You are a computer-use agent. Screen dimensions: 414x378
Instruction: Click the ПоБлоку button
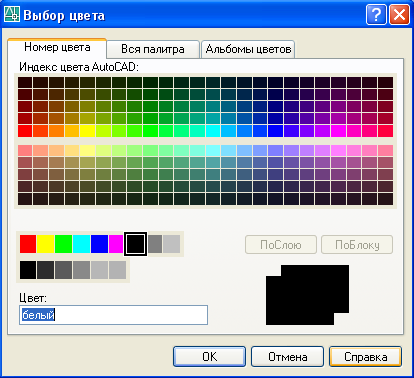(x=357, y=245)
